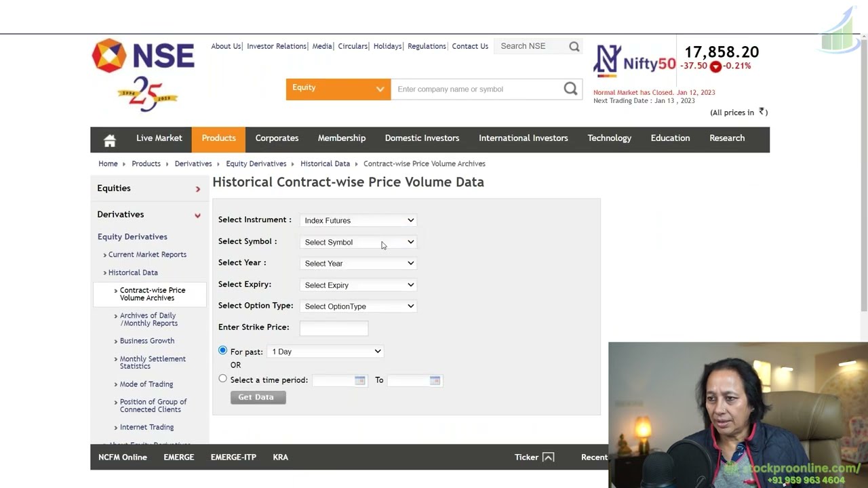The image size is (868, 488).
Task: Click the Enter Strike Price field
Action: click(334, 328)
